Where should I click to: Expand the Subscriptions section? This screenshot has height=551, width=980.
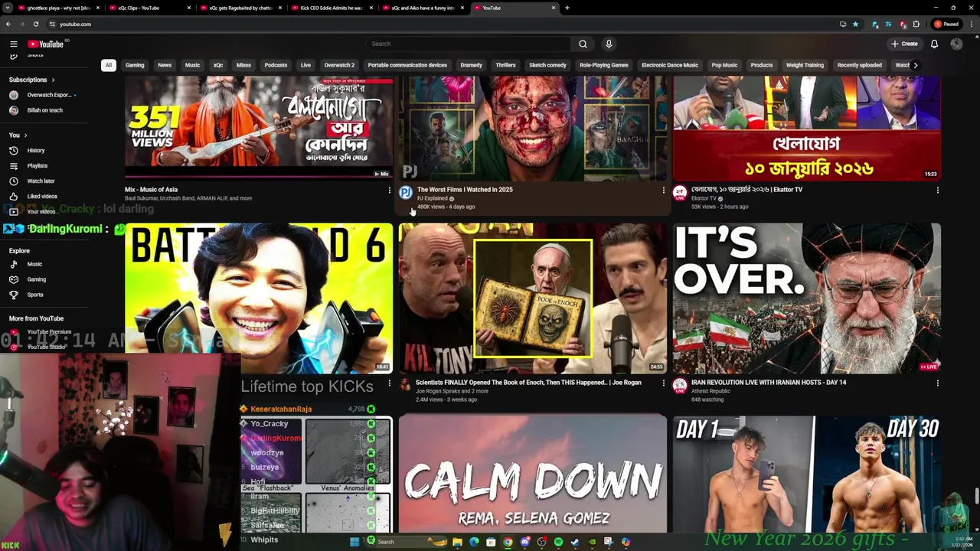31,80
